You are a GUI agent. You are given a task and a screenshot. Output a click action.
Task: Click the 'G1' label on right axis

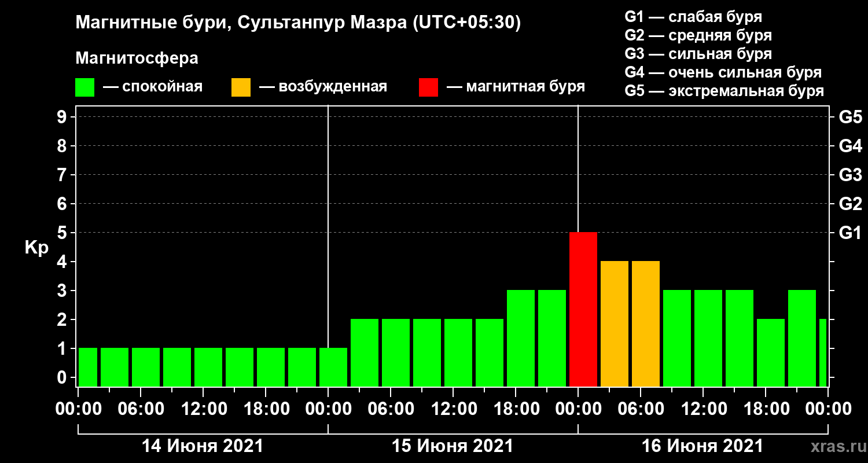point(851,233)
